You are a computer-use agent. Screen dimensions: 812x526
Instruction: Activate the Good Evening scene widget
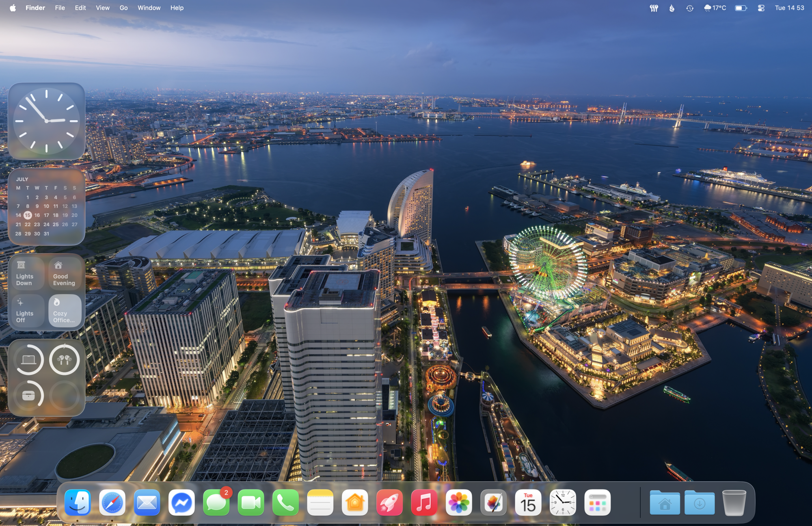[64, 273]
